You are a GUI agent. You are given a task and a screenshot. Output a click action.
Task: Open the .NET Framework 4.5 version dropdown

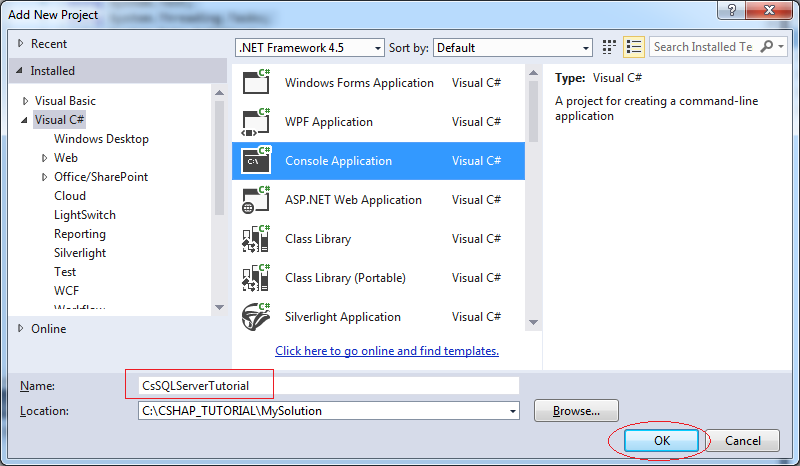click(378, 48)
